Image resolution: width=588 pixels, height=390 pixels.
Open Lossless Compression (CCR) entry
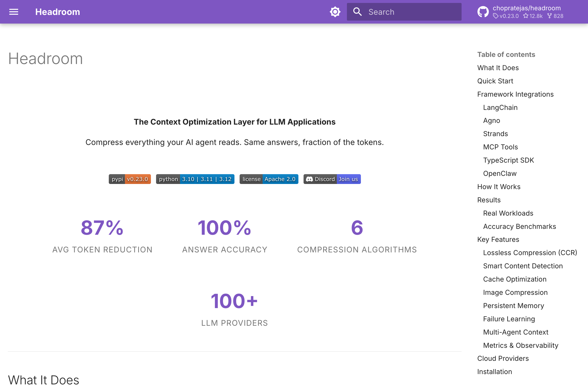click(x=530, y=252)
